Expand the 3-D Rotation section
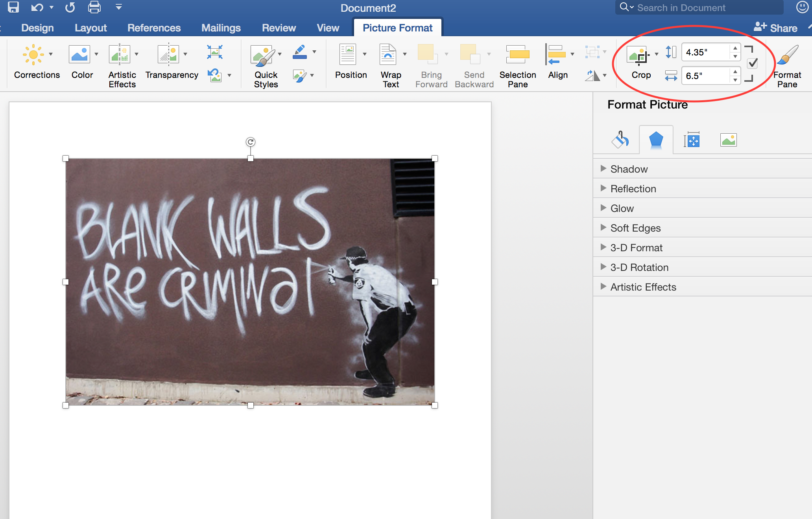The image size is (812, 519). pos(703,267)
